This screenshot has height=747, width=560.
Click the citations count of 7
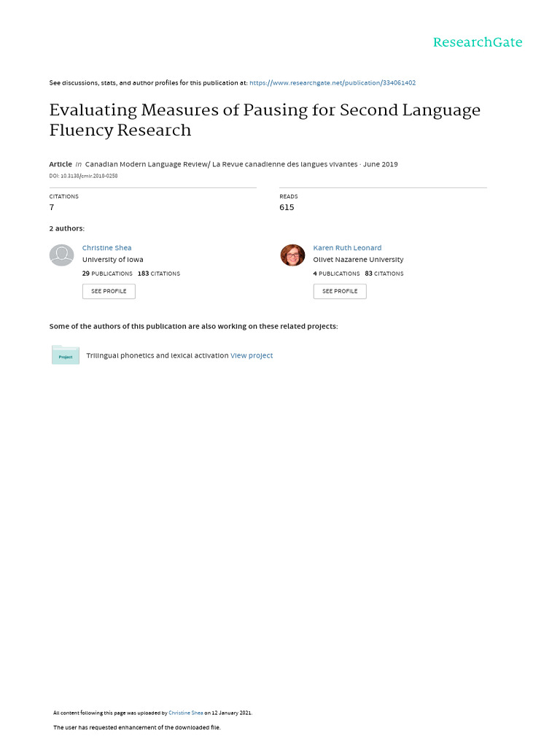[52, 207]
